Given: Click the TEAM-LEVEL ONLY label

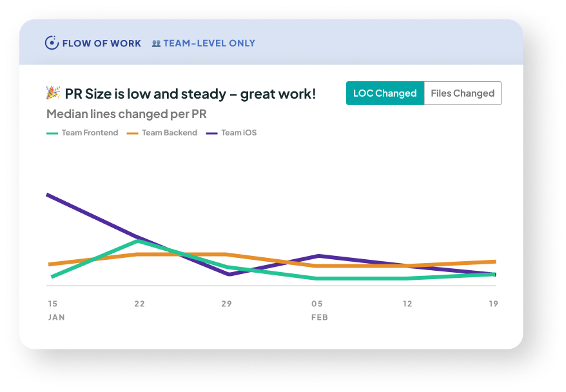Looking at the screenshot, I should tap(209, 44).
